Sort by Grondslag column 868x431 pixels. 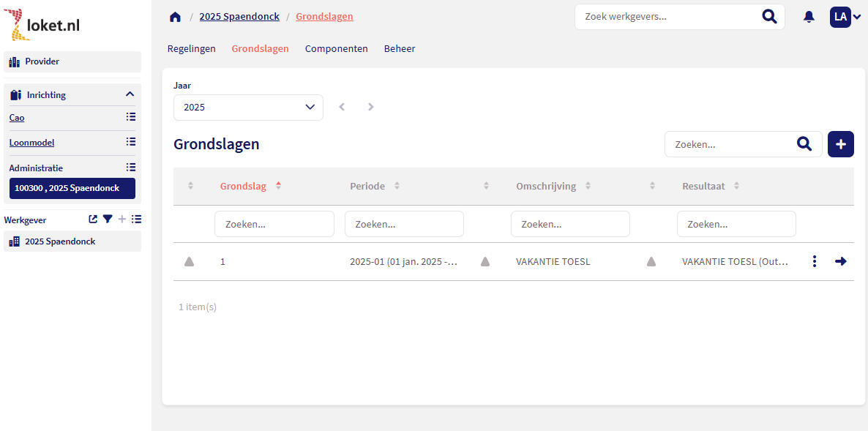[244, 186]
